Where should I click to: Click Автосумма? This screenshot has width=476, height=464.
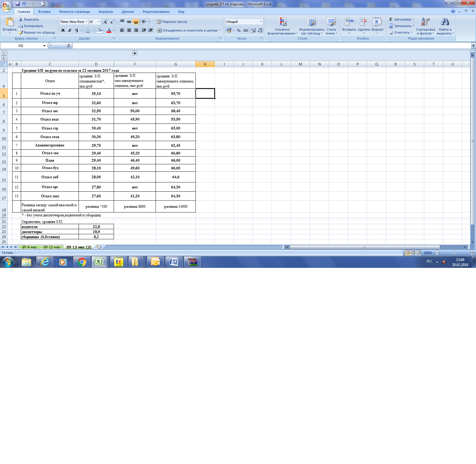coord(401,19)
